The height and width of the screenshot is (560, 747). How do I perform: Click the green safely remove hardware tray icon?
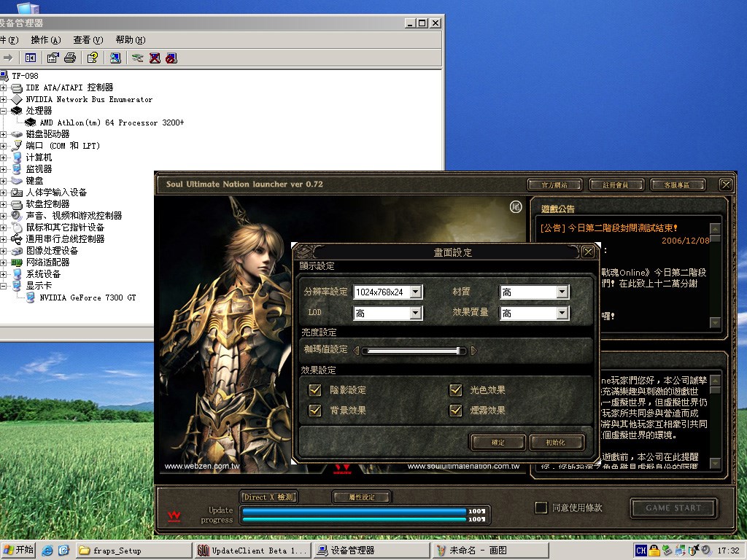(667, 551)
